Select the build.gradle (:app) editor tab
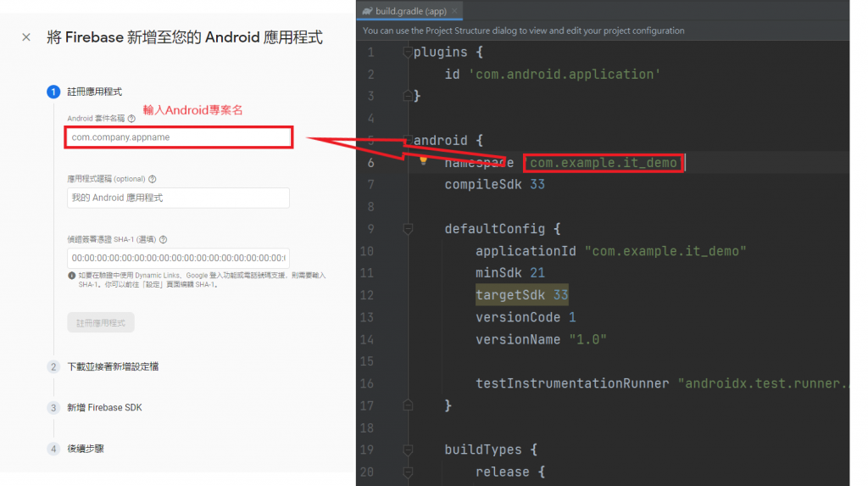Image resolution: width=868 pixels, height=486 pixels. [410, 11]
